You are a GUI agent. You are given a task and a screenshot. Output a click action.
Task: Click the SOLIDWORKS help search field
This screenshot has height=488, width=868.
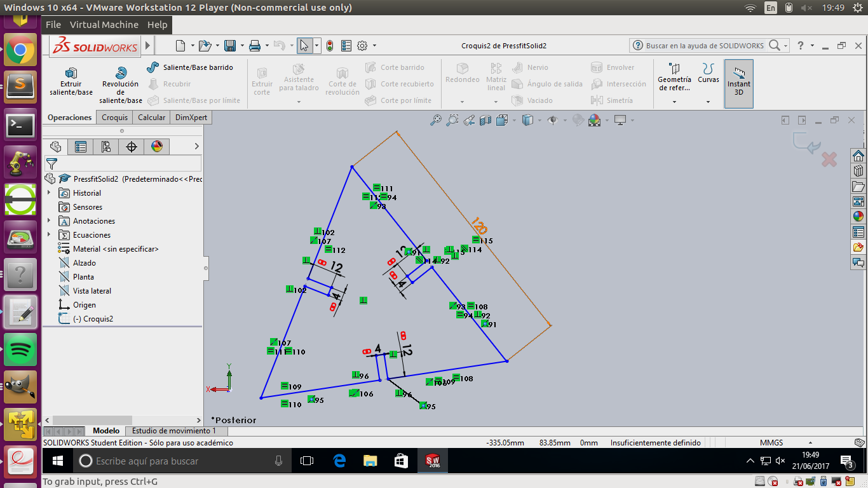point(704,46)
